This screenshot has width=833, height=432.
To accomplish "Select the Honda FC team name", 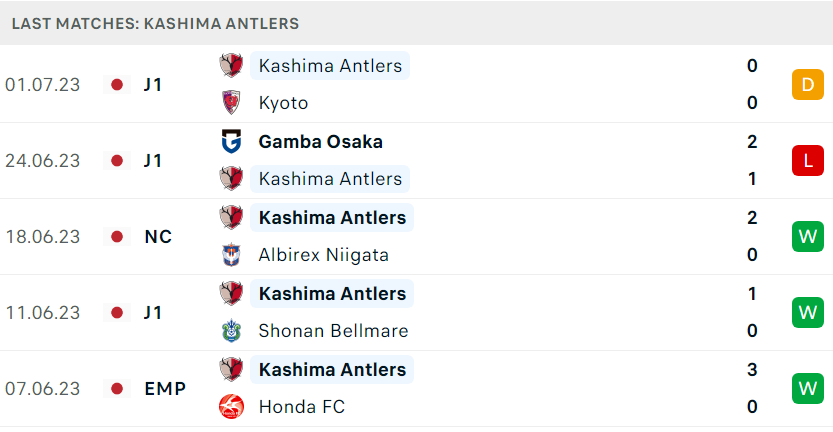I will tap(302, 407).
